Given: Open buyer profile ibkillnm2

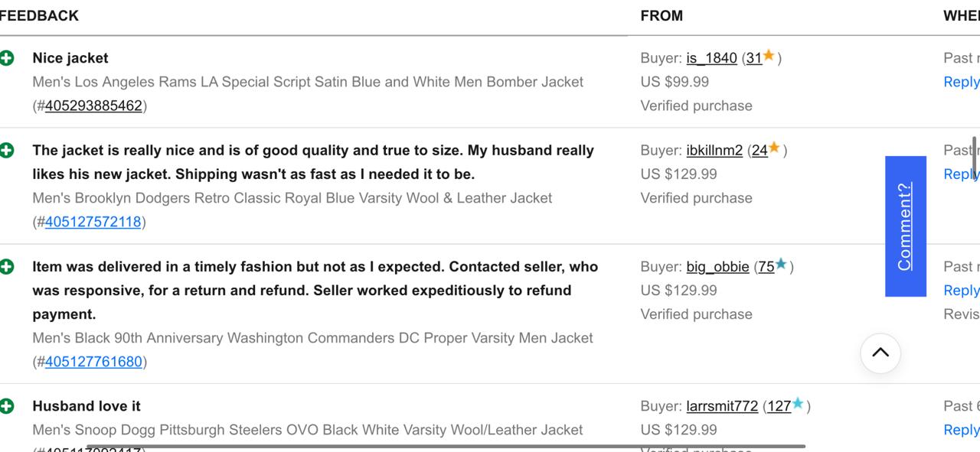Looking at the screenshot, I should tap(714, 151).
